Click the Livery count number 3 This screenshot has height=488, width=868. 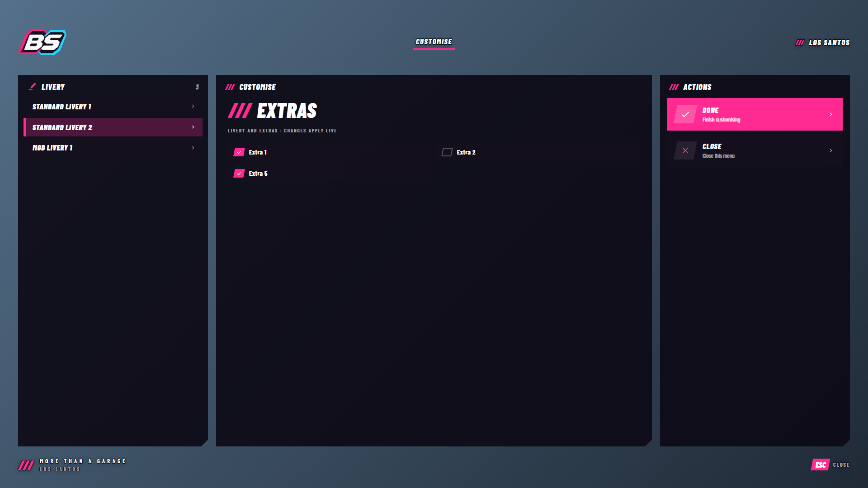point(197,87)
